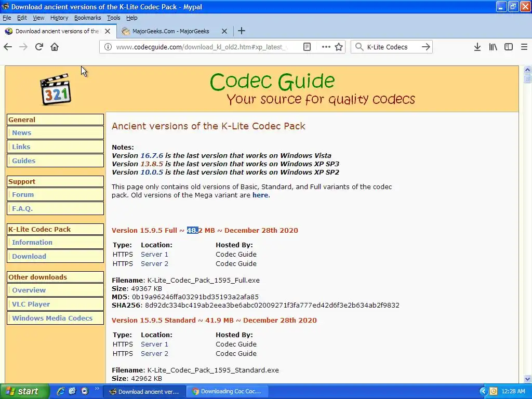Show site information icon in address bar
This screenshot has width=532, height=399.
tap(108, 47)
